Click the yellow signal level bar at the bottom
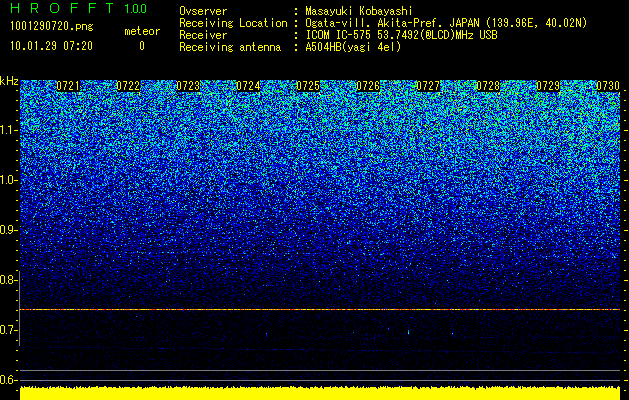The image size is (629, 400). coord(320,393)
